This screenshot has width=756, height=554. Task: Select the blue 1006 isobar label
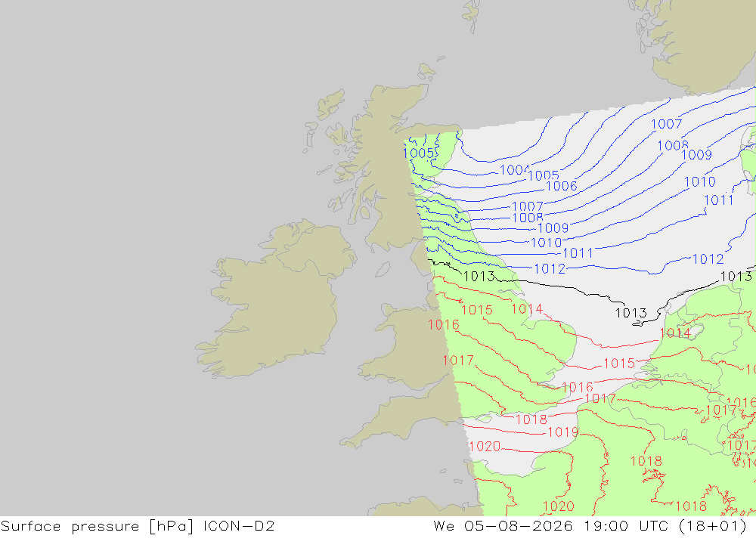561,186
